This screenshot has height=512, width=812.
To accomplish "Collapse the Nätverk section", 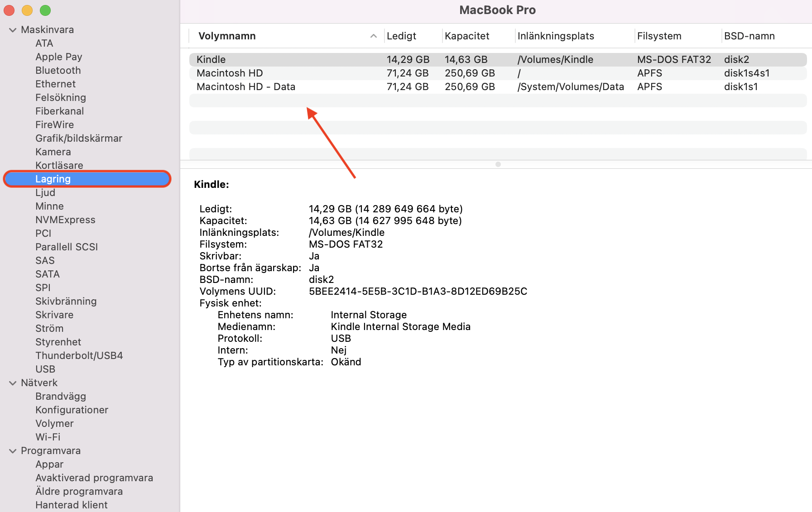I will click(13, 383).
